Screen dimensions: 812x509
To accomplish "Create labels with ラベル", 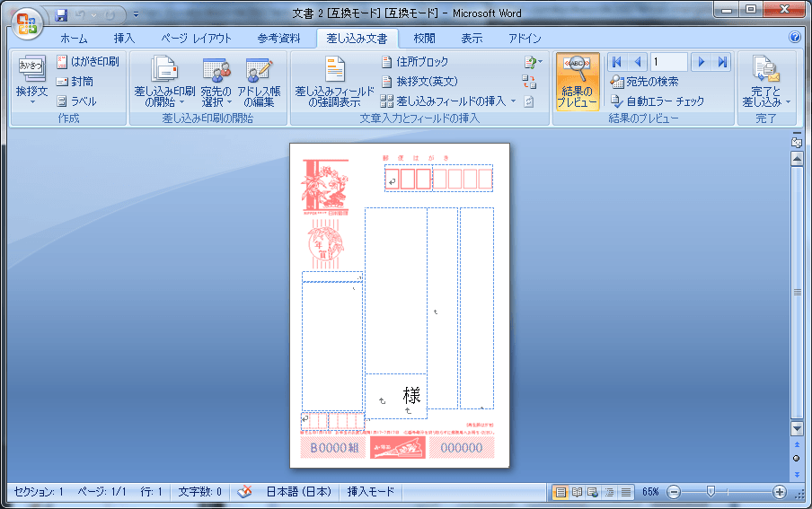I will [x=76, y=101].
